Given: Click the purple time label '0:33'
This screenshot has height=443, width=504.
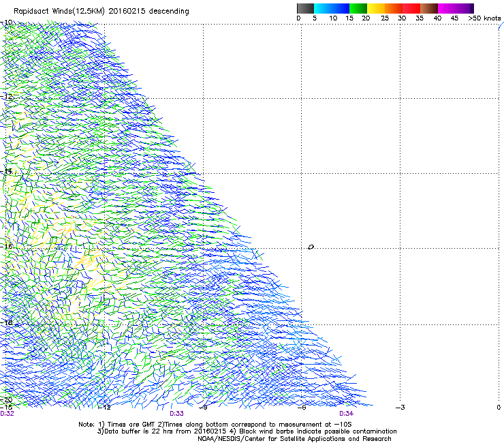Looking at the screenshot, I should 176,414.
